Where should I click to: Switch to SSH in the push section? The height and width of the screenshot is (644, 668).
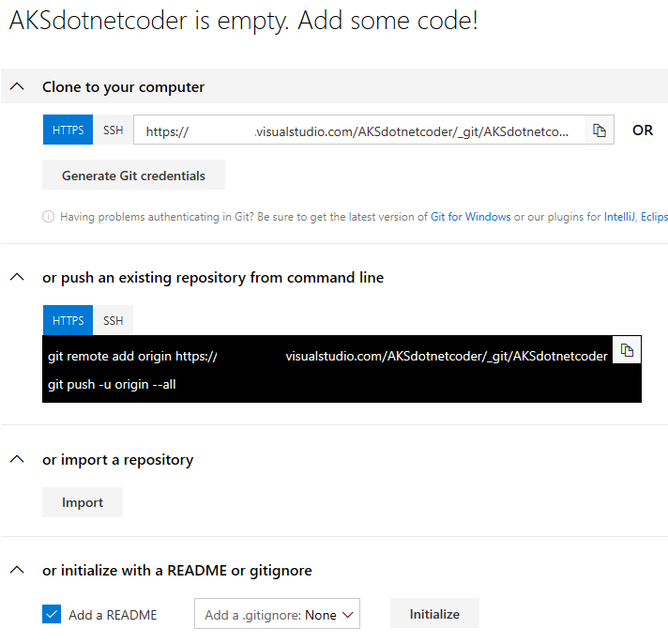[x=113, y=320]
